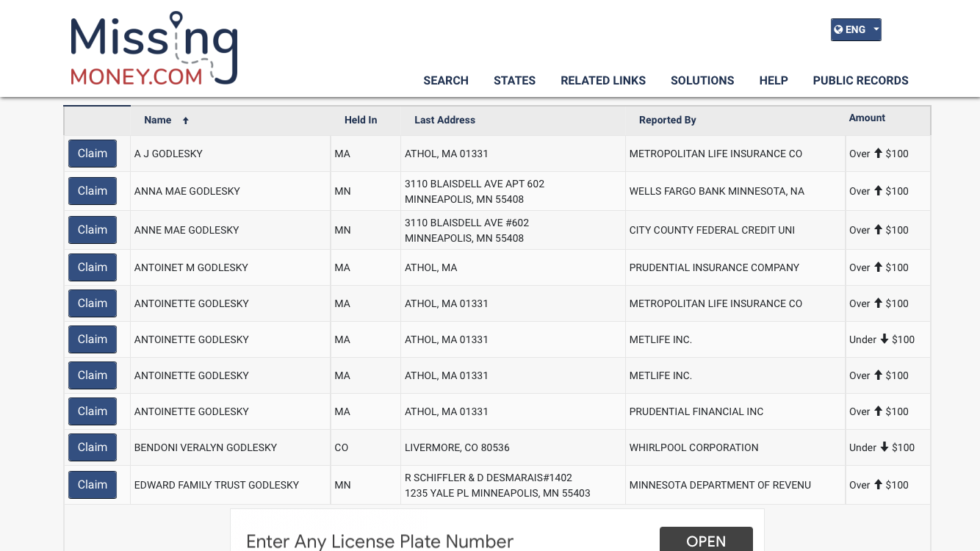Claim the ANTOINET M GODLESKY record

click(93, 267)
